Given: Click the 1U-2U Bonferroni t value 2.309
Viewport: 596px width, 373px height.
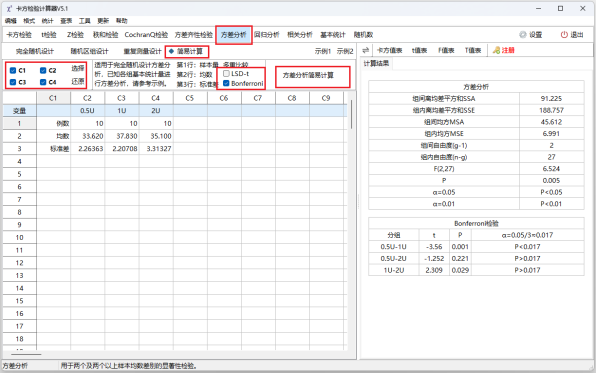Looking at the screenshot, I should [434, 270].
